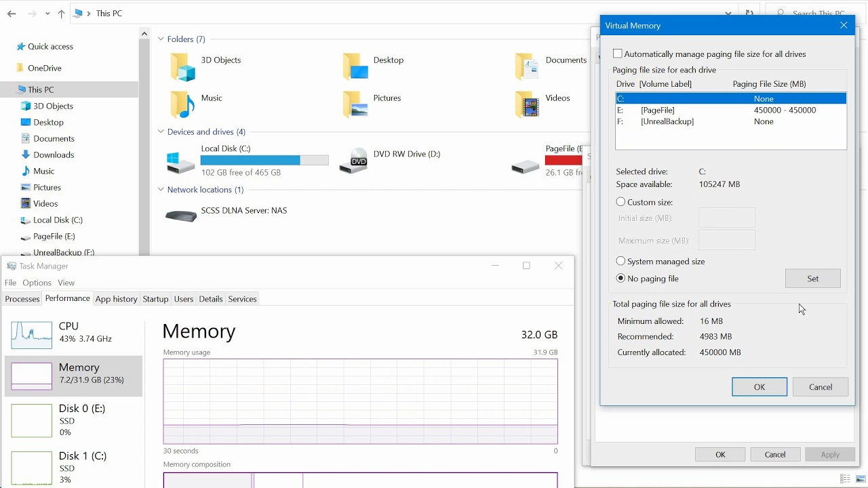868x488 pixels.
Task: Click the forward arrow in Explorer
Action: point(32,14)
